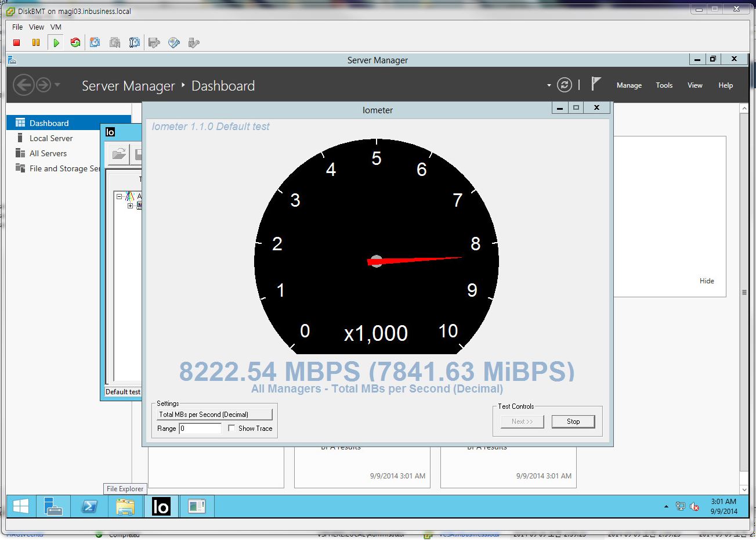The image size is (756, 540).
Task: Open the navigation history dropdown arrow
Action: tap(57, 85)
